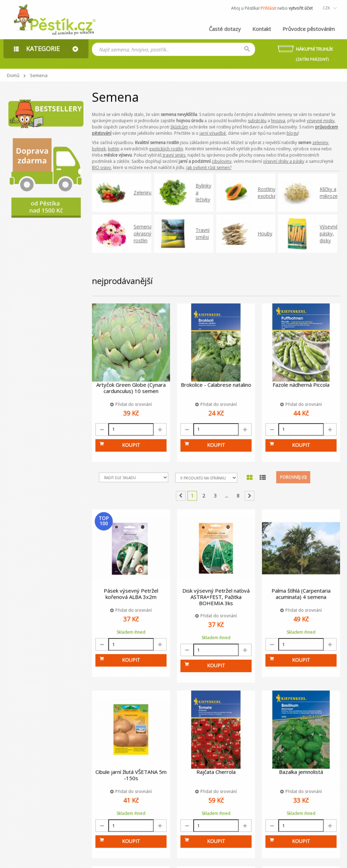Click the search magnifier icon
The height and width of the screenshot is (868, 347).
coord(247,49)
